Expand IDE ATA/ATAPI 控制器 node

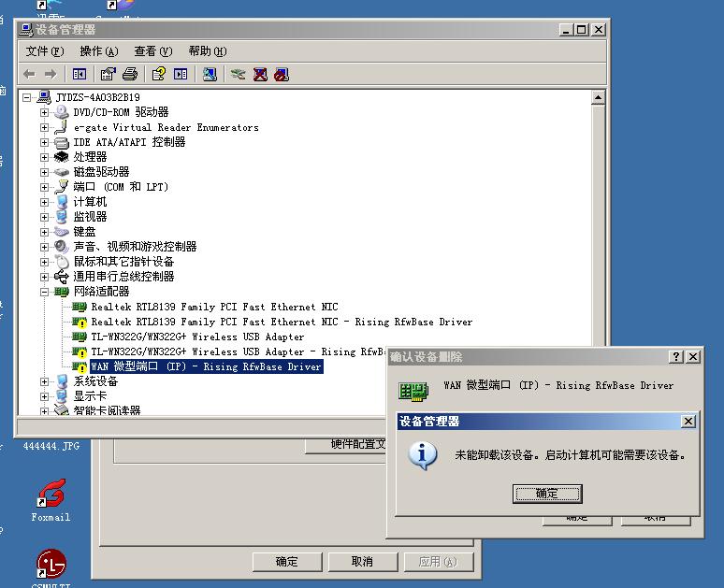pyautogui.click(x=44, y=142)
